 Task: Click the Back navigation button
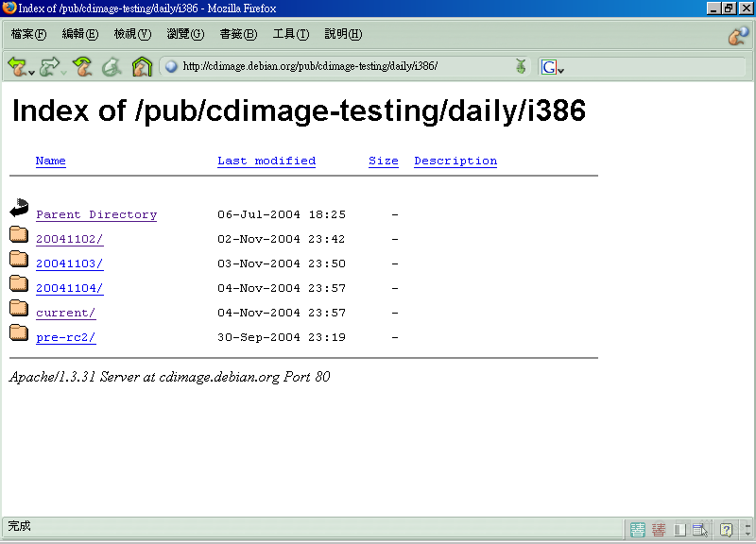click(16, 66)
